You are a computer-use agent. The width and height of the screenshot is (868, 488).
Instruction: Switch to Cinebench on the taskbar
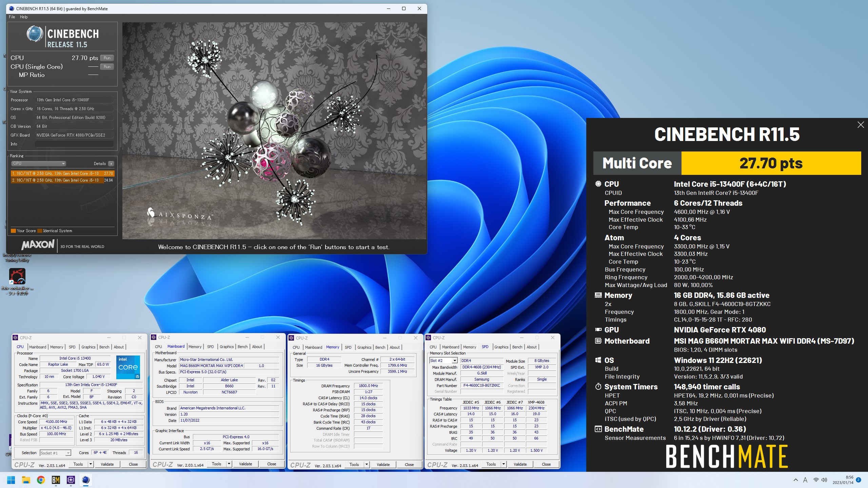tap(86, 480)
